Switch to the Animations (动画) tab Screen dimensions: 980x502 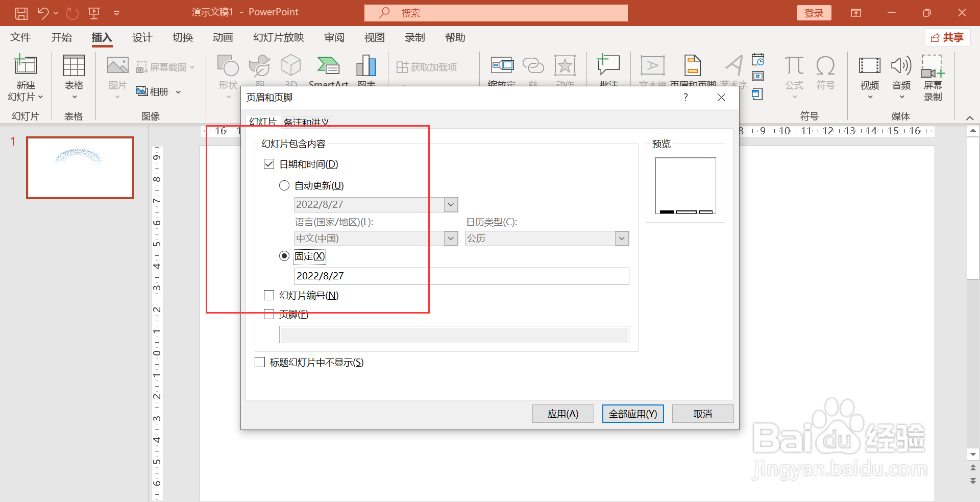pos(223,37)
